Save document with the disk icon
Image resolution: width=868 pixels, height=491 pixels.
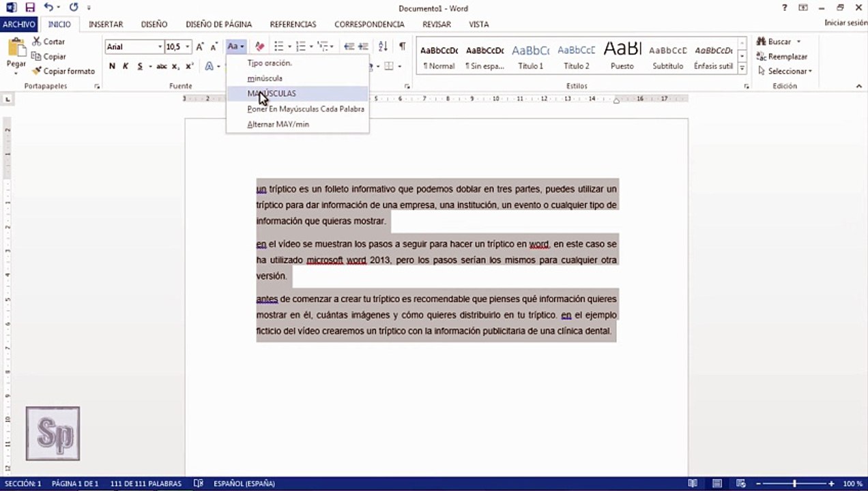click(30, 8)
